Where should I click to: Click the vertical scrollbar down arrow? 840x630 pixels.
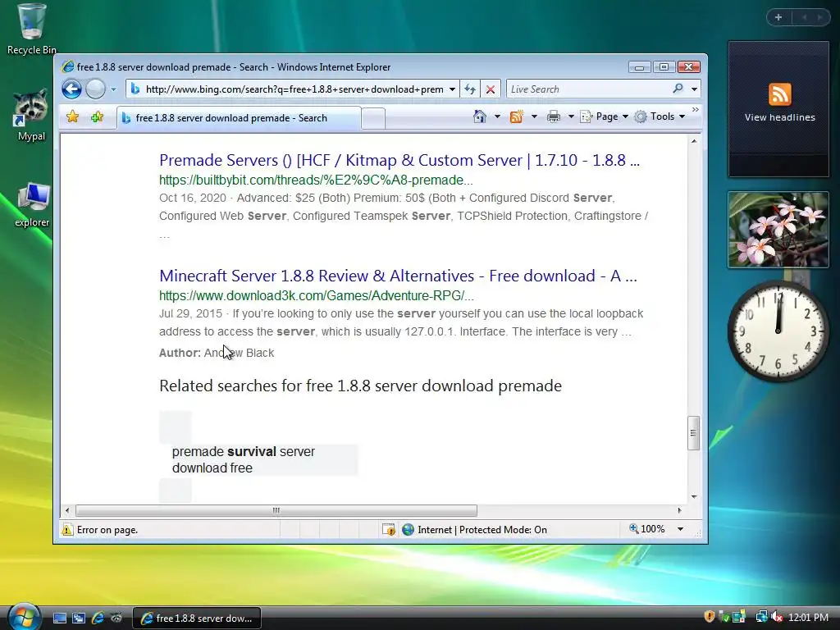[x=694, y=497]
